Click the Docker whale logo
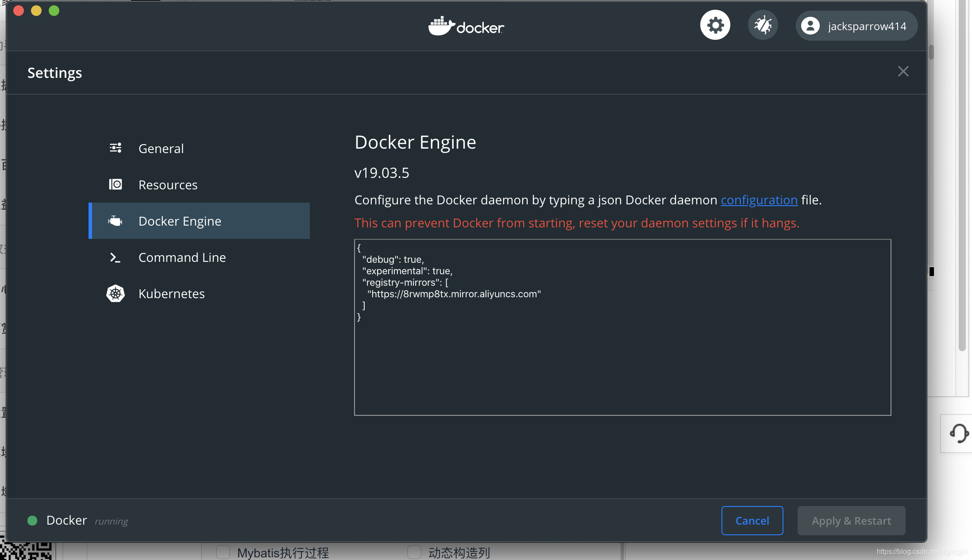Screen dimensions: 972x560 click(x=466, y=26)
